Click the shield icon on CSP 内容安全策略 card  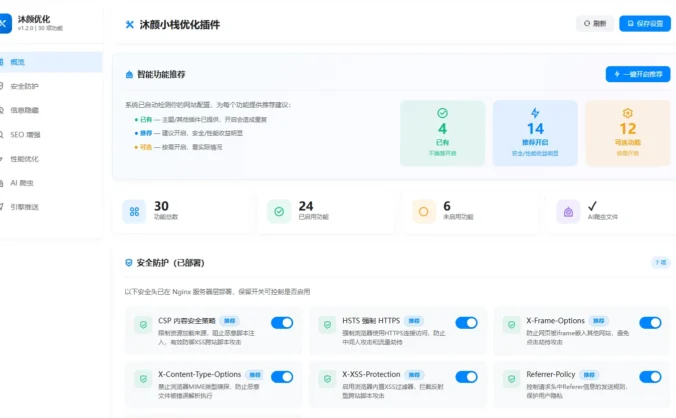tap(144, 322)
